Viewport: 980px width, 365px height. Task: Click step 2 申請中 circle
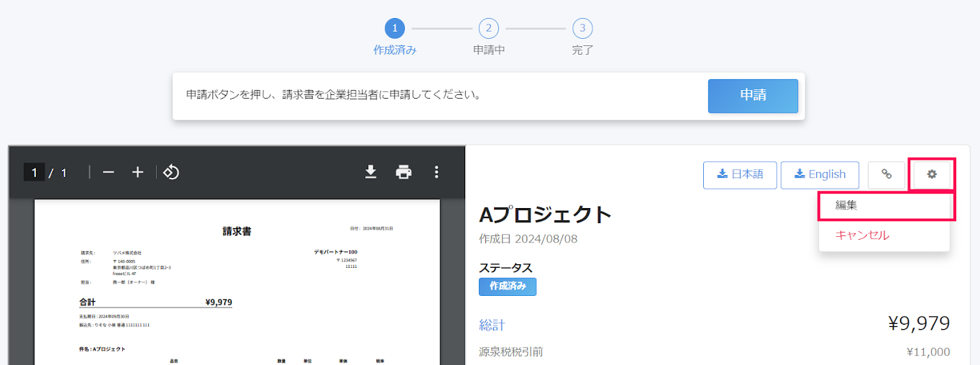click(489, 29)
